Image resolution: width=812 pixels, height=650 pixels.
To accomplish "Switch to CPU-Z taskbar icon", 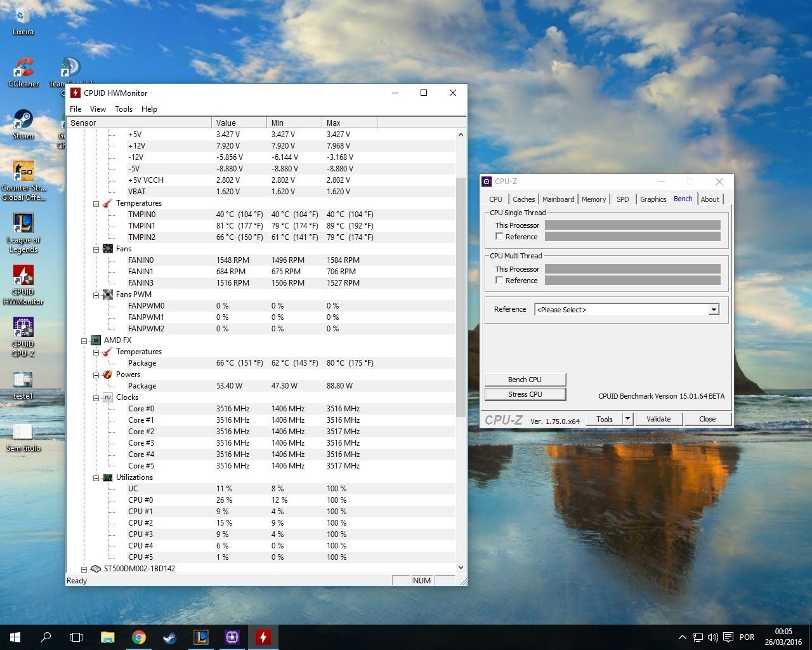I will pyautogui.click(x=232, y=637).
